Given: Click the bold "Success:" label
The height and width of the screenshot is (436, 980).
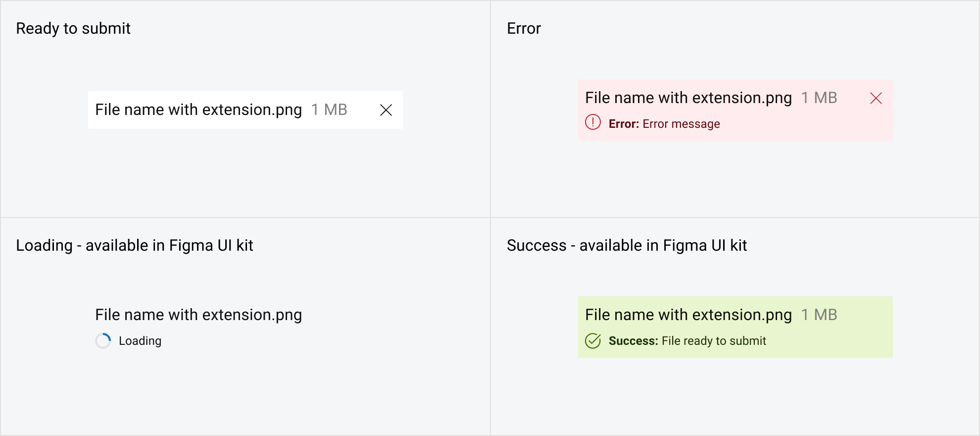Looking at the screenshot, I should [634, 341].
